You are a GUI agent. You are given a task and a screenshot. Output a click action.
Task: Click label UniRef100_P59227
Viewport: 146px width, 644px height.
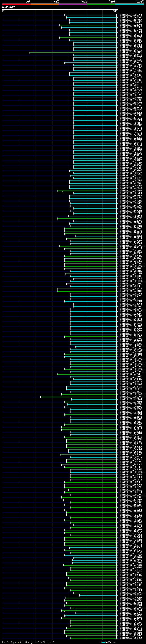click(131, 158)
